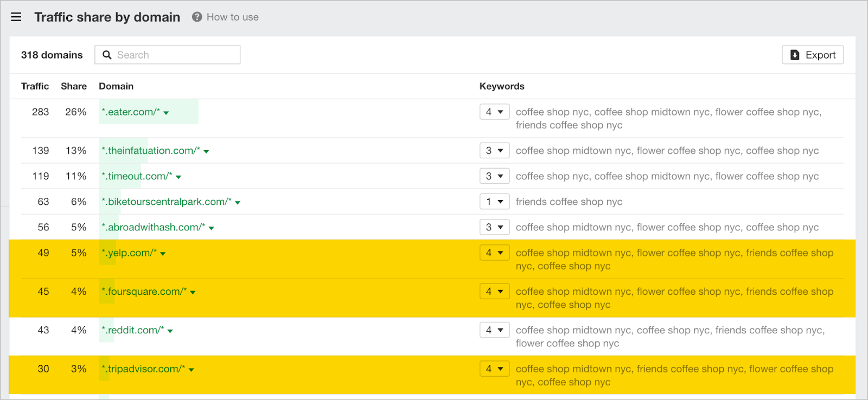Image resolution: width=868 pixels, height=400 pixels.
Task: Expand the yelp.com domain caret
Action: coord(163,254)
